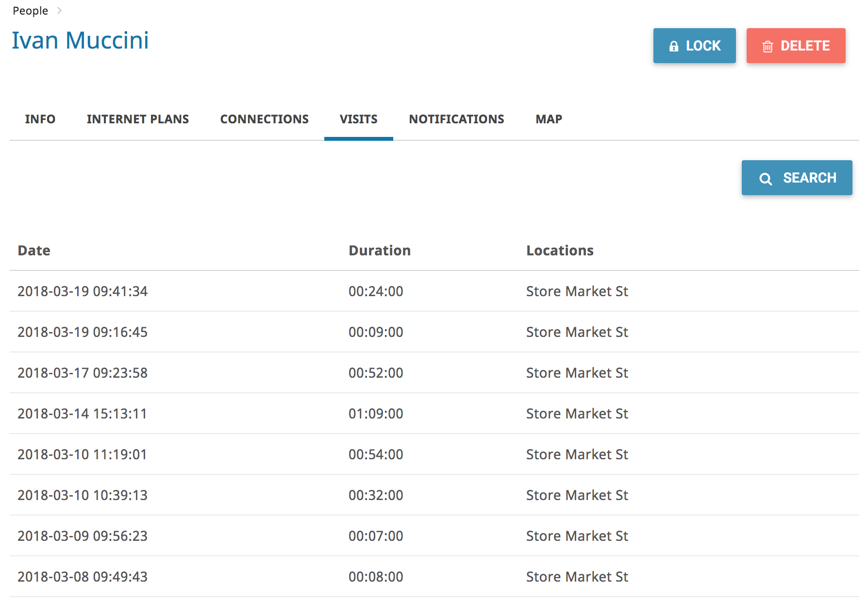Click Store Market St in 09:16:45 row
Image resolution: width=868 pixels, height=602 pixels.
pyautogui.click(x=577, y=332)
